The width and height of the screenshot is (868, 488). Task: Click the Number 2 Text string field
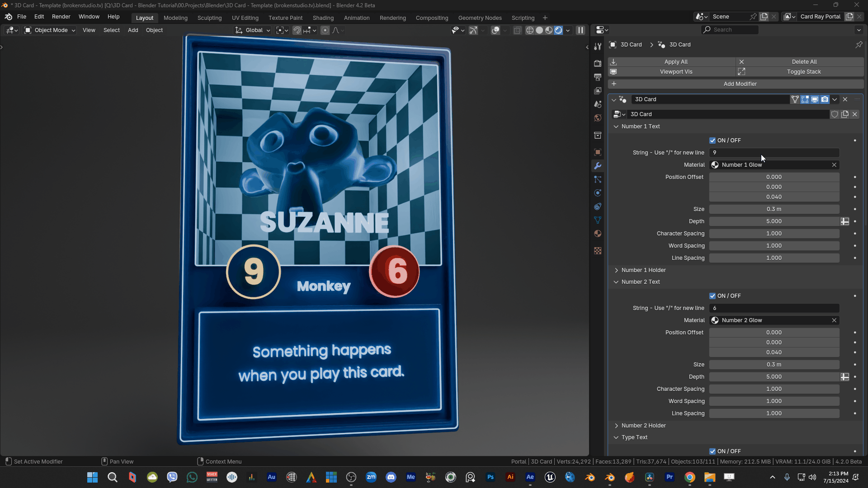774,308
